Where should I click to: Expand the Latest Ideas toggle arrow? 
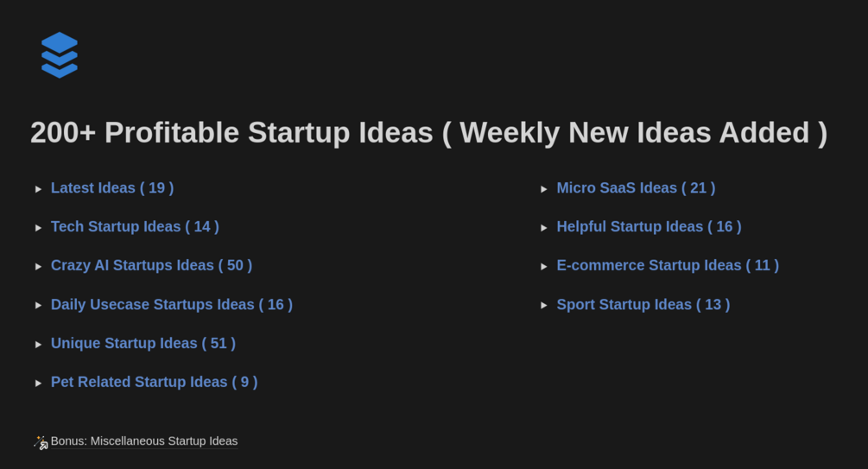[38, 189]
